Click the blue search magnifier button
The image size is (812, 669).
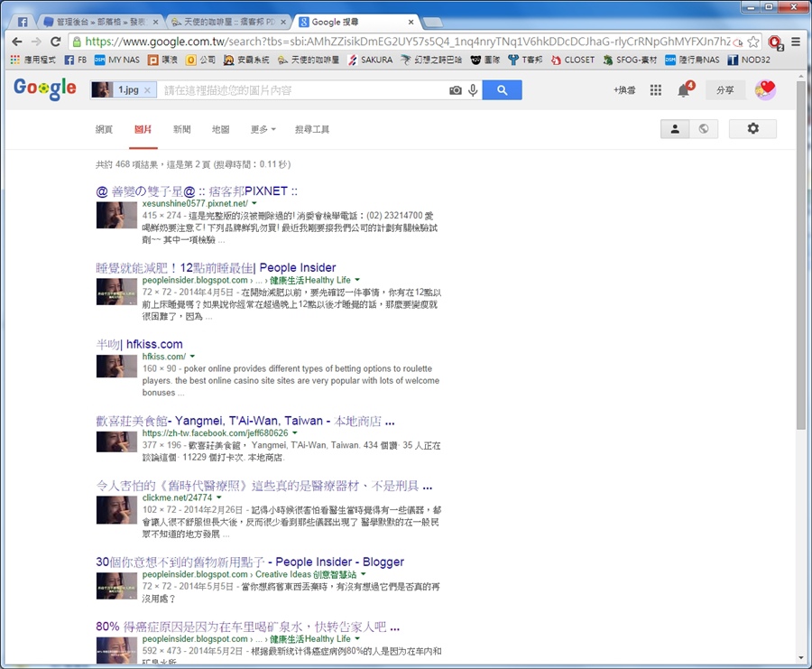coord(502,90)
